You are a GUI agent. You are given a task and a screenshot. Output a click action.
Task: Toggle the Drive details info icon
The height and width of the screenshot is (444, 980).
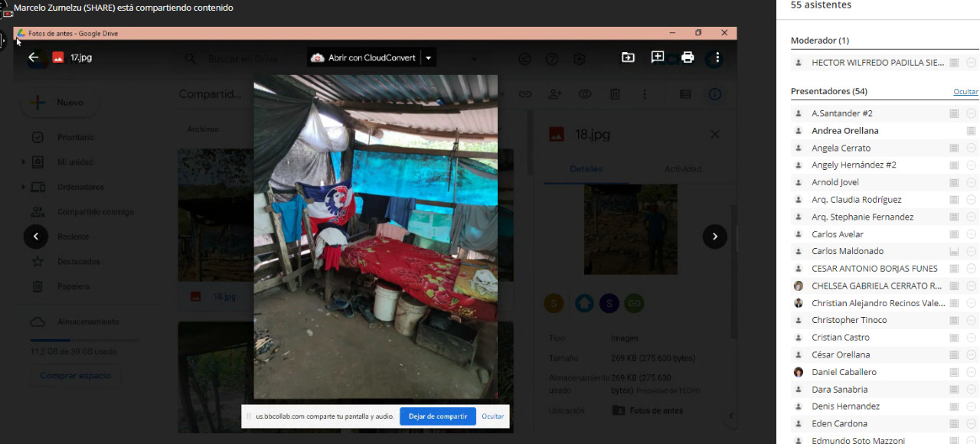coord(714,94)
